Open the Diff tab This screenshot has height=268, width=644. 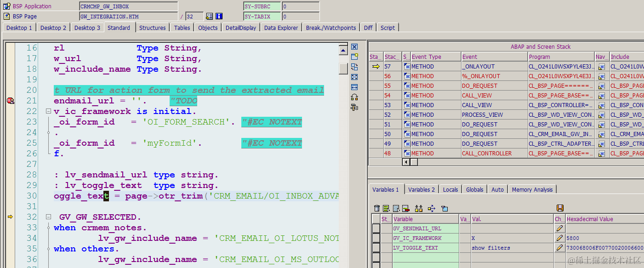pos(368,28)
